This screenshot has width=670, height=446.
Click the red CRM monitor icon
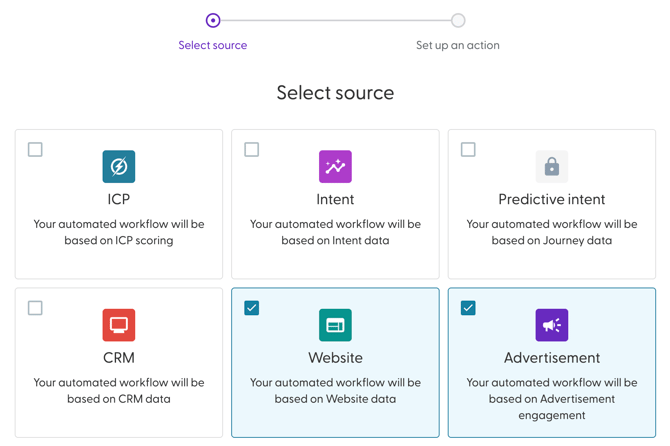click(x=119, y=325)
